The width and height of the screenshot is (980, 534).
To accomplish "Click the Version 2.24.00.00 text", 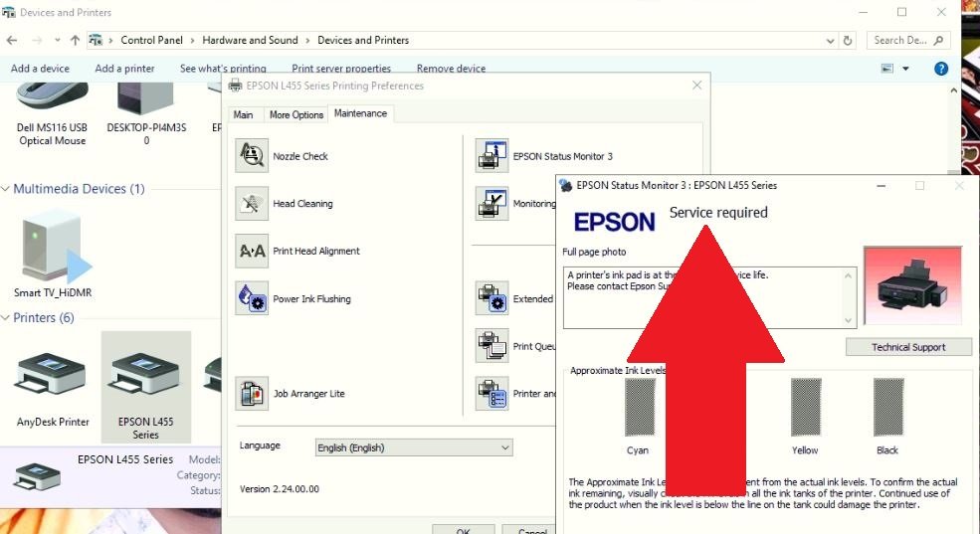I will tap(280, 489).
